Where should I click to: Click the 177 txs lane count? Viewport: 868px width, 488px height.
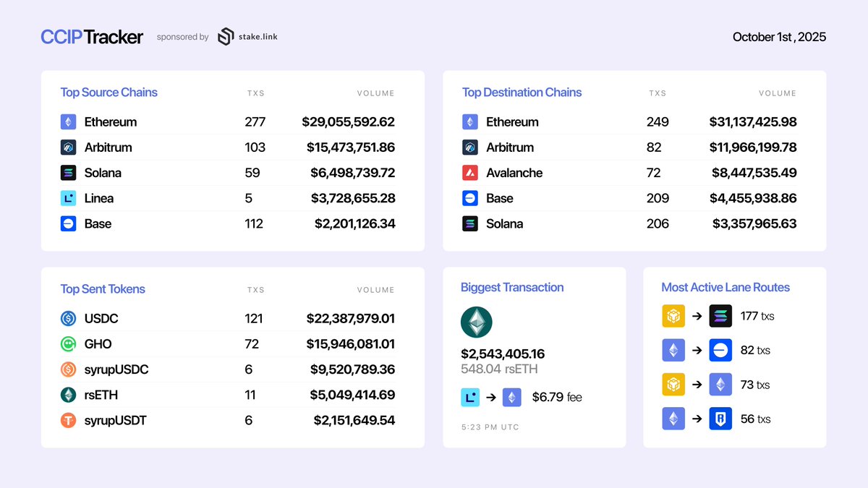click(x=757, y=316)
